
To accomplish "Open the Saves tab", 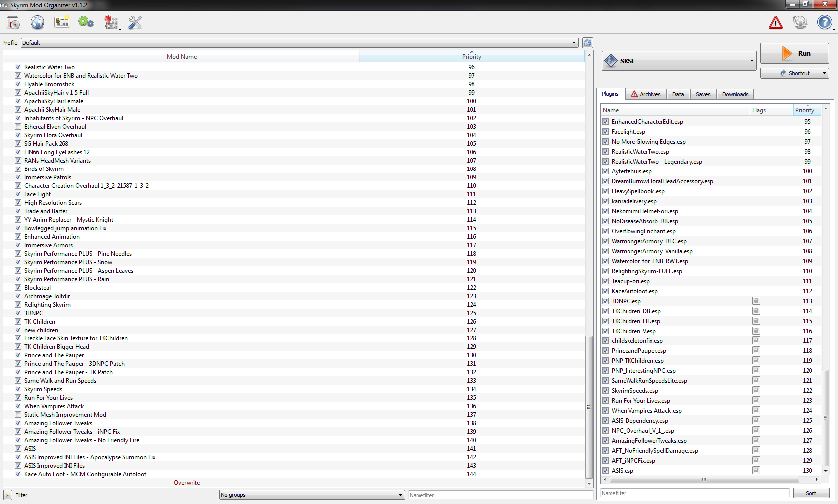I will pos(703,94).
